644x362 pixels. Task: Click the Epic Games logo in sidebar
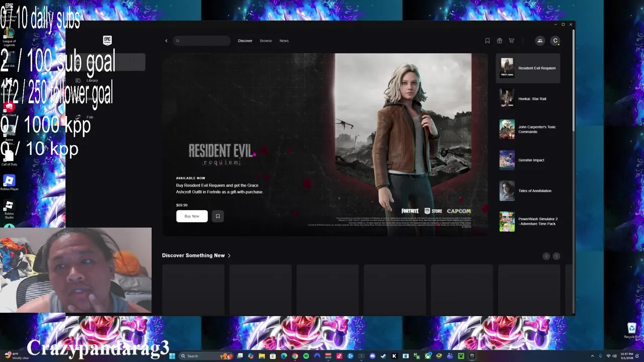point(107,40)
